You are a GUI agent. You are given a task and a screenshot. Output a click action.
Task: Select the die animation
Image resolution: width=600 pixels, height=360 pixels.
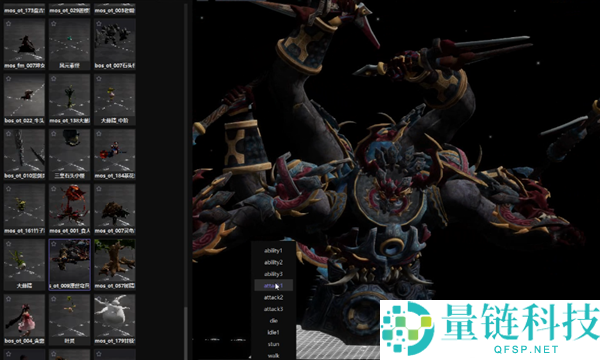pos(273,321)
